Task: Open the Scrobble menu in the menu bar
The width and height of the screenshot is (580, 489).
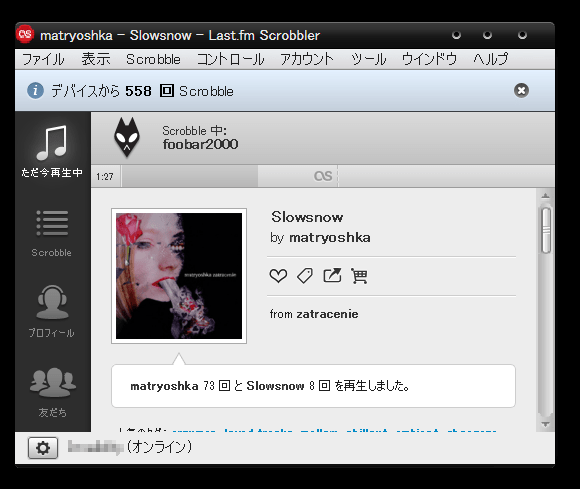Action: tap(153, 59)
